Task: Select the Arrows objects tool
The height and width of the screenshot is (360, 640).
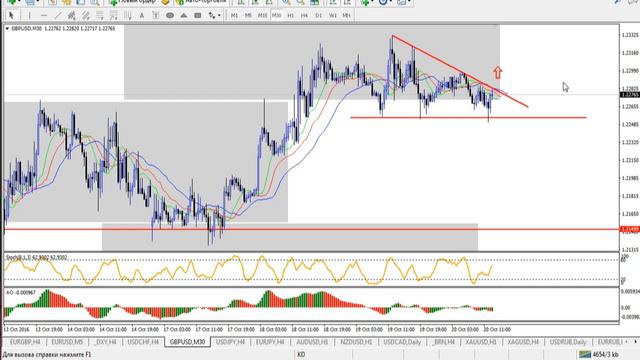Action: 212,16
